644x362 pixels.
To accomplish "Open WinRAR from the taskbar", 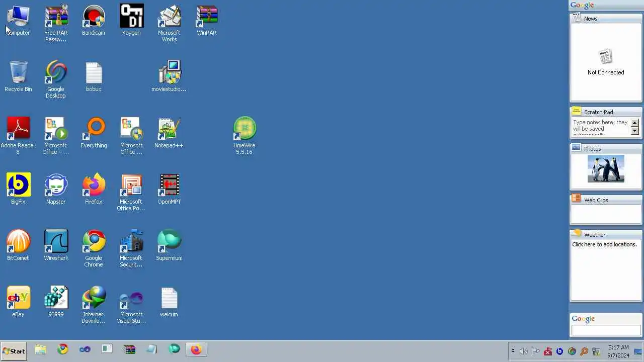I will [129, 349].
